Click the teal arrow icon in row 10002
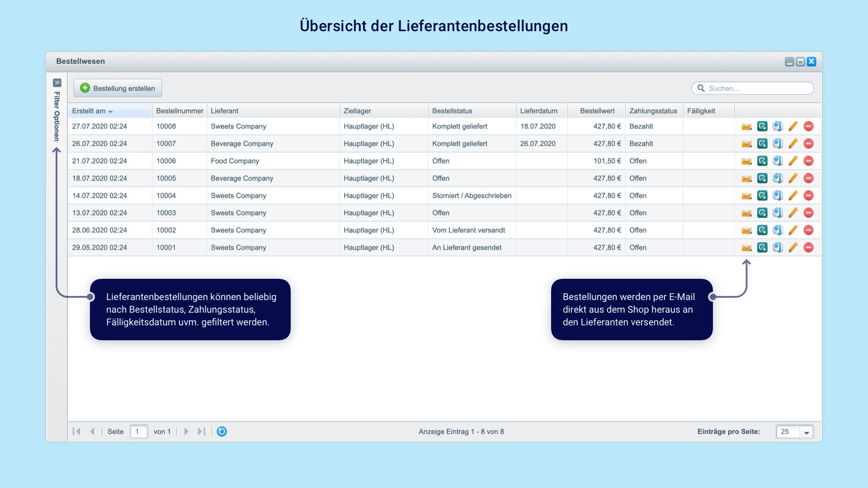Screen dimensions: 868x488 tap(762, 230)
